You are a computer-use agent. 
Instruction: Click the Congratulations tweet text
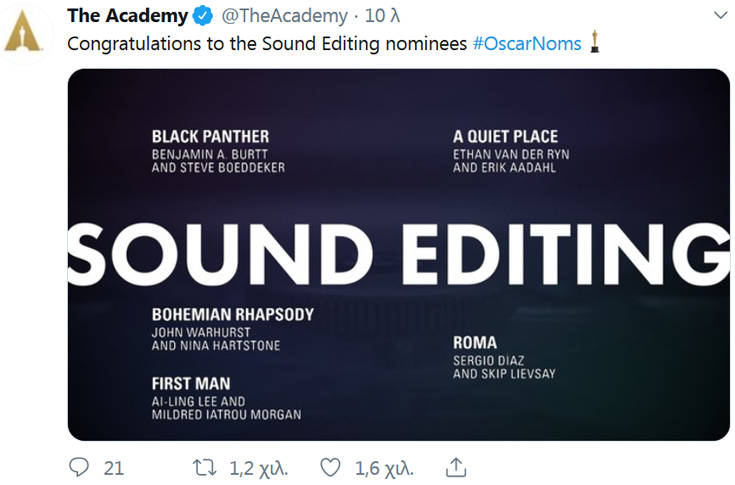[x=267, y=44]
